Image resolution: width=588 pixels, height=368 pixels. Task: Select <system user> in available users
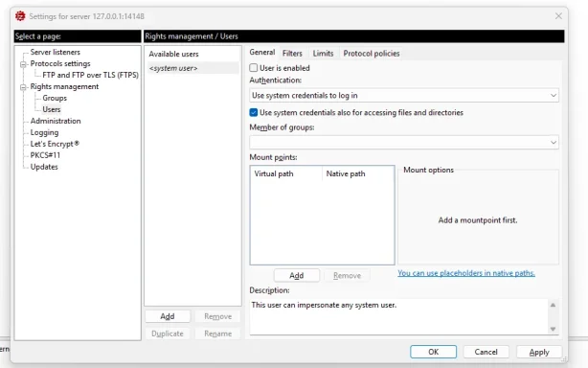pyautogui.click(x=192, y=68)
